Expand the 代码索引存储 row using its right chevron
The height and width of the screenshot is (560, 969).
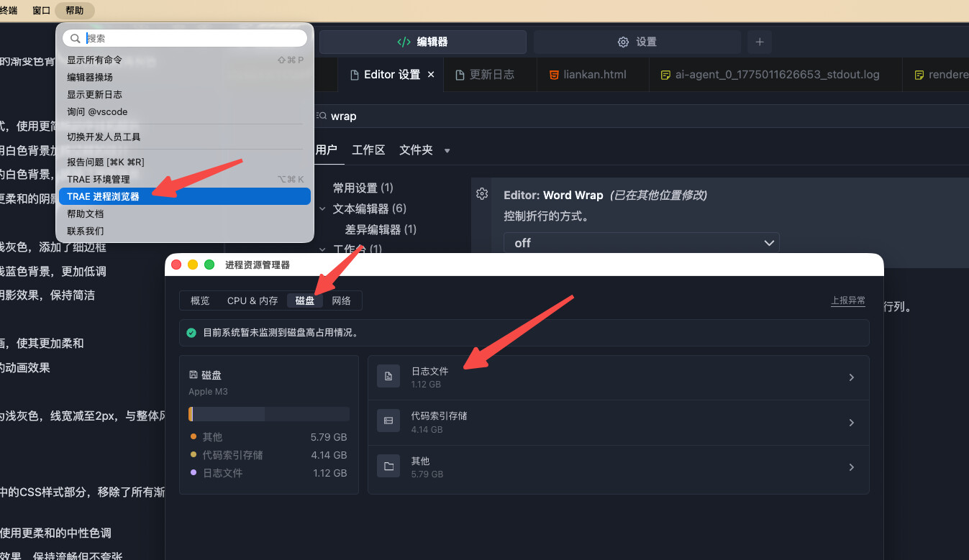851,423
